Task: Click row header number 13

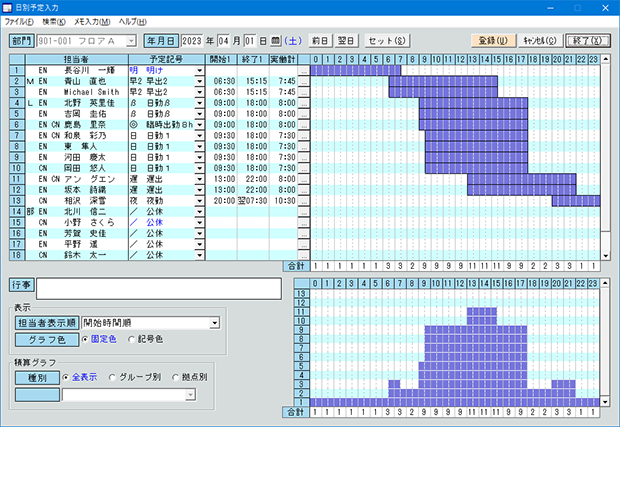Action: tap(17, 201)
